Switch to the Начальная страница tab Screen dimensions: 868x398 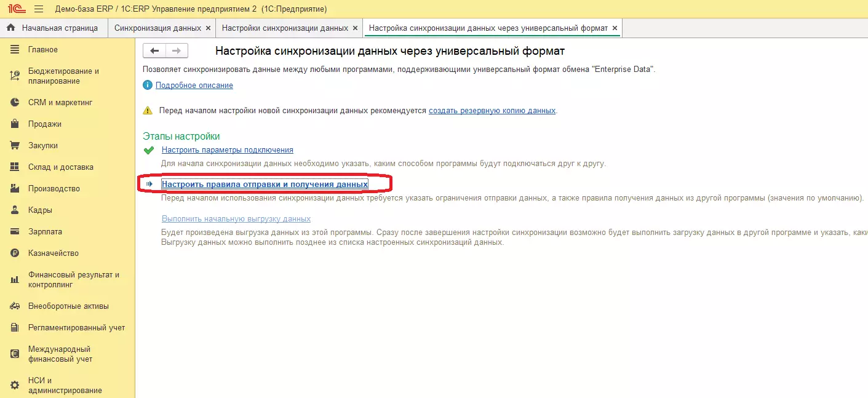click(54, 28)
